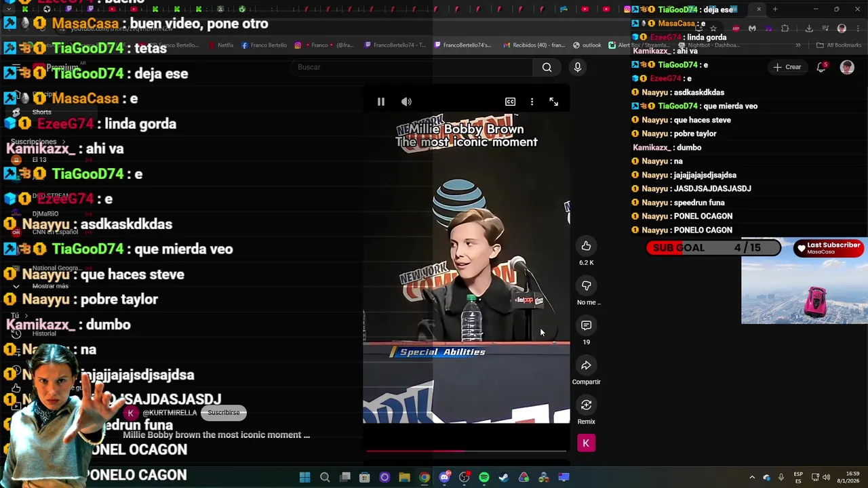Open the ESP language switcher
The image size is (868, 488).
(x=798, y=477)
